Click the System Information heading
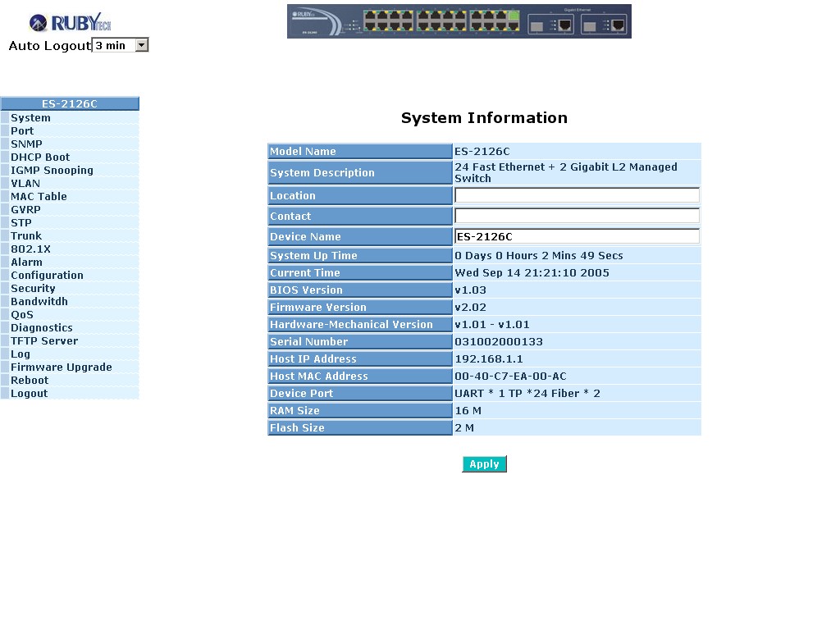 484,118
